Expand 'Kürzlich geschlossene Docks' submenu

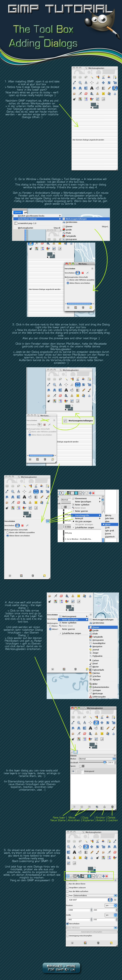pos(37,216)
